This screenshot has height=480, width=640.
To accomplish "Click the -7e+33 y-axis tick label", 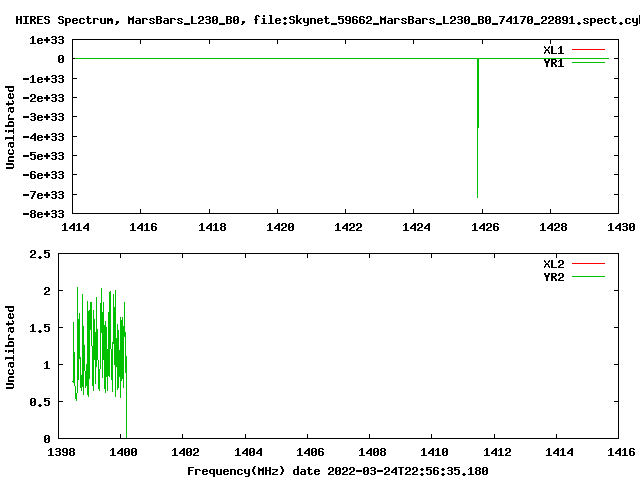I will 43,195.
